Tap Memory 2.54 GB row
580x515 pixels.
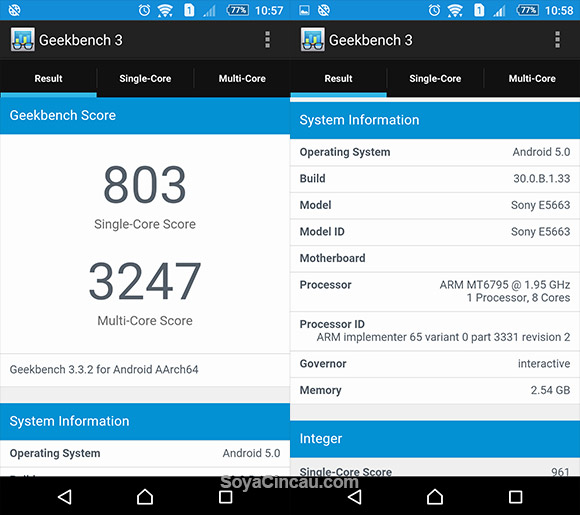[435, 391]
